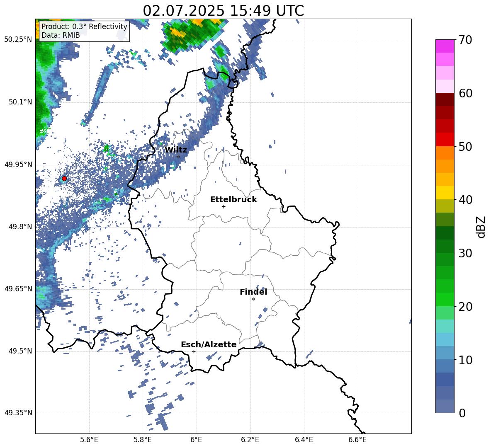The image size is (491, 448).
Task: Click the 49.5°N latitude label
Action: point(20,351)
